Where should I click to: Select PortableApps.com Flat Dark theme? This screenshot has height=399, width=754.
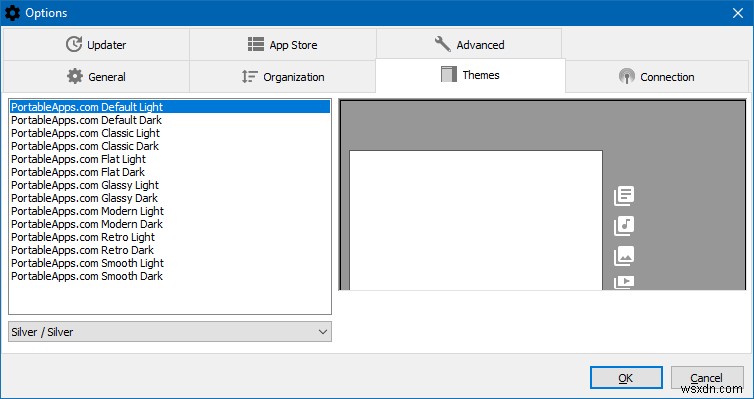(170, 172)
